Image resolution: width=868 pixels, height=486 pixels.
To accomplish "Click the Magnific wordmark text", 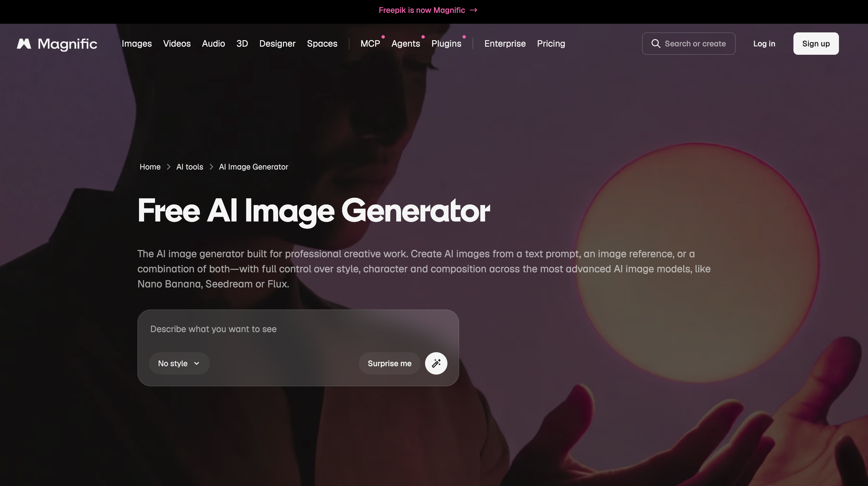I will coord(67,44).
